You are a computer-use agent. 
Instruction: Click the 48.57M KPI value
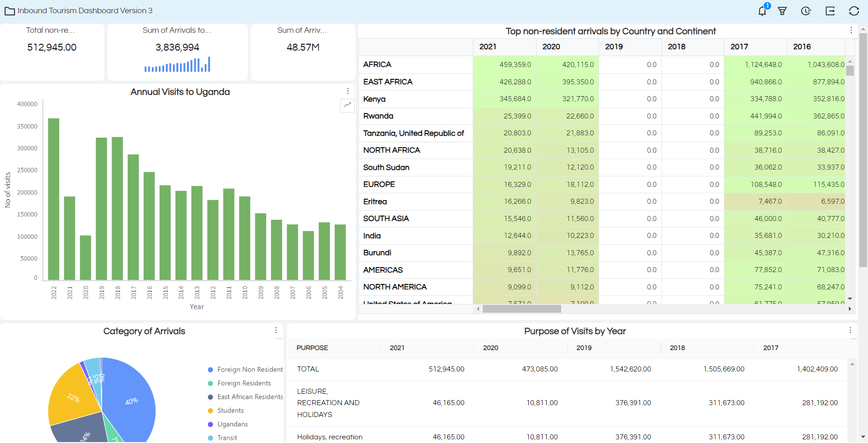[303, 47]
